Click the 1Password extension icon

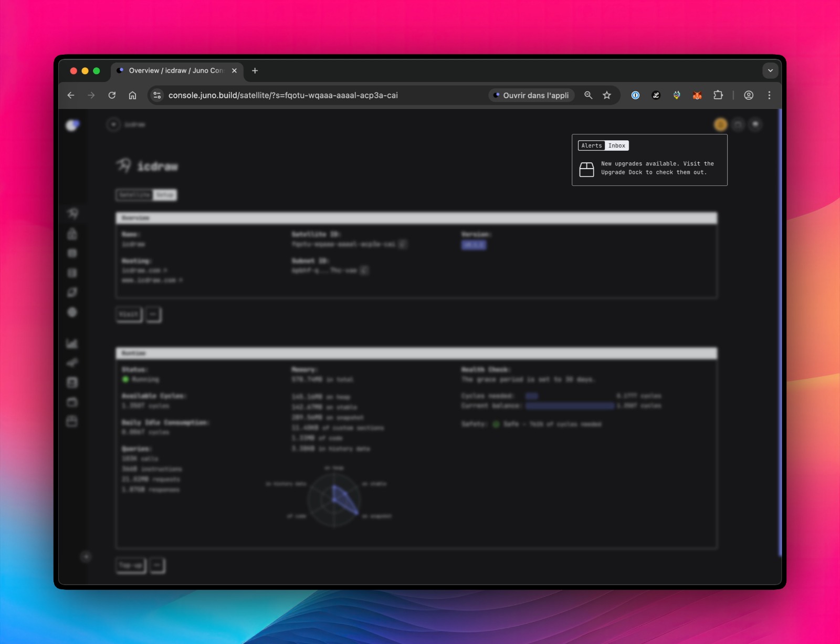click(x=635, y=95)
